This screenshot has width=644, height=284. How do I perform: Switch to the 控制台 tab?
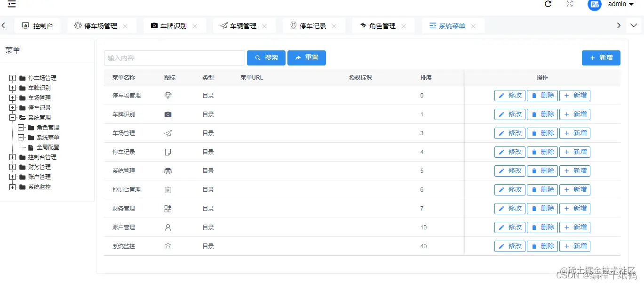click(x=37, y=26)
